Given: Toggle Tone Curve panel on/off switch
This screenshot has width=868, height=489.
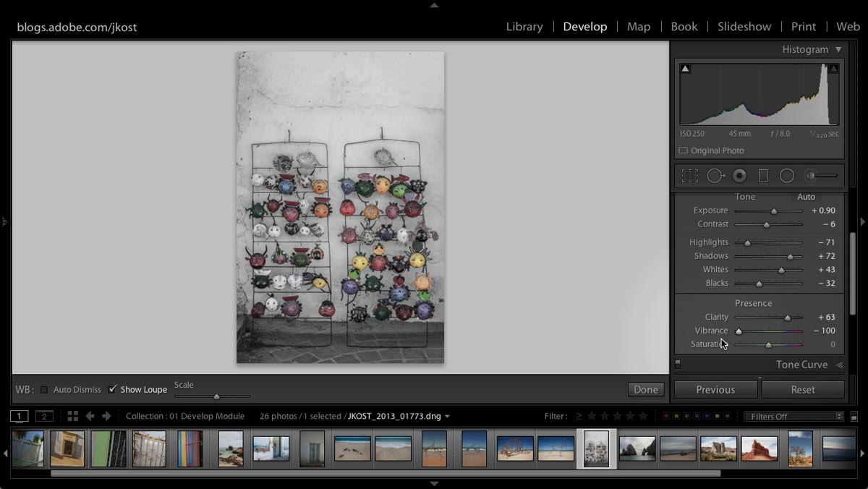Looking at the screenshot, I should pos(678,364).
